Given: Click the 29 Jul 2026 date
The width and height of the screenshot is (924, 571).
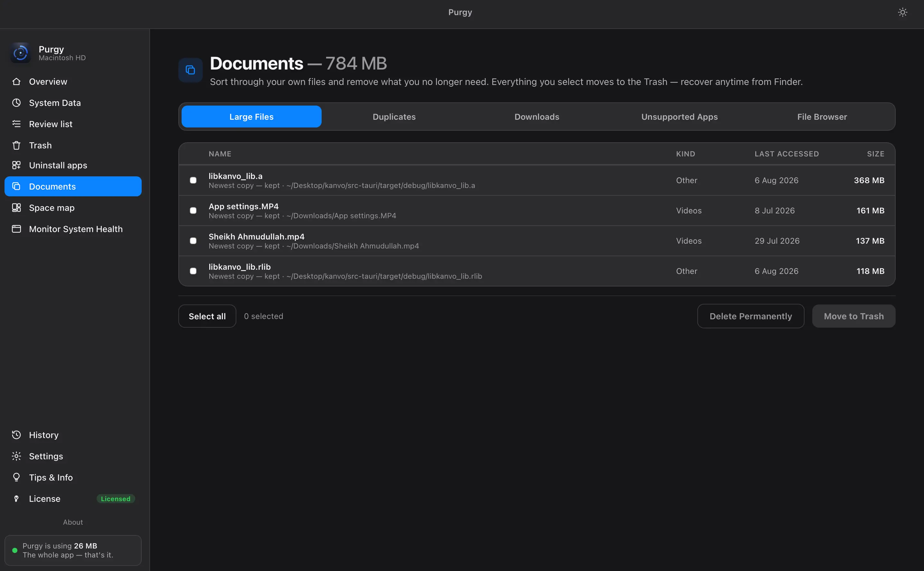Looking at the screenshot, I should point(777,240).
